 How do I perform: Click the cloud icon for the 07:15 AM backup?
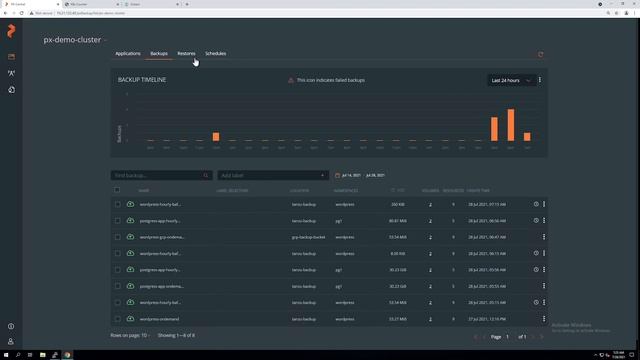tap(130, 204)
